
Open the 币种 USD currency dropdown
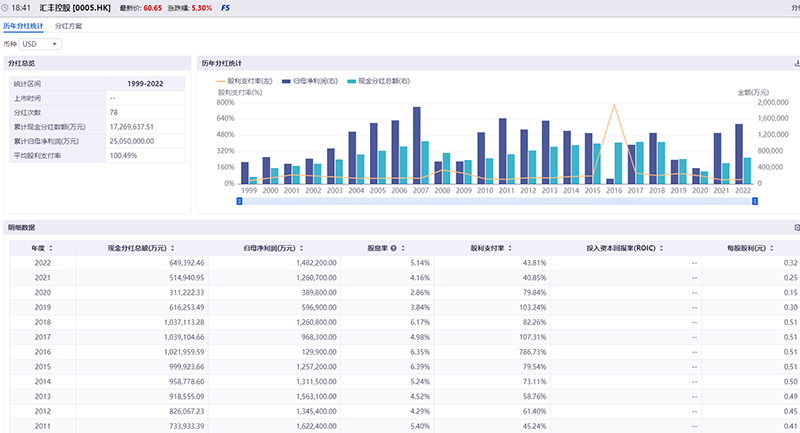pyautogui.click(x=40, y=44)
